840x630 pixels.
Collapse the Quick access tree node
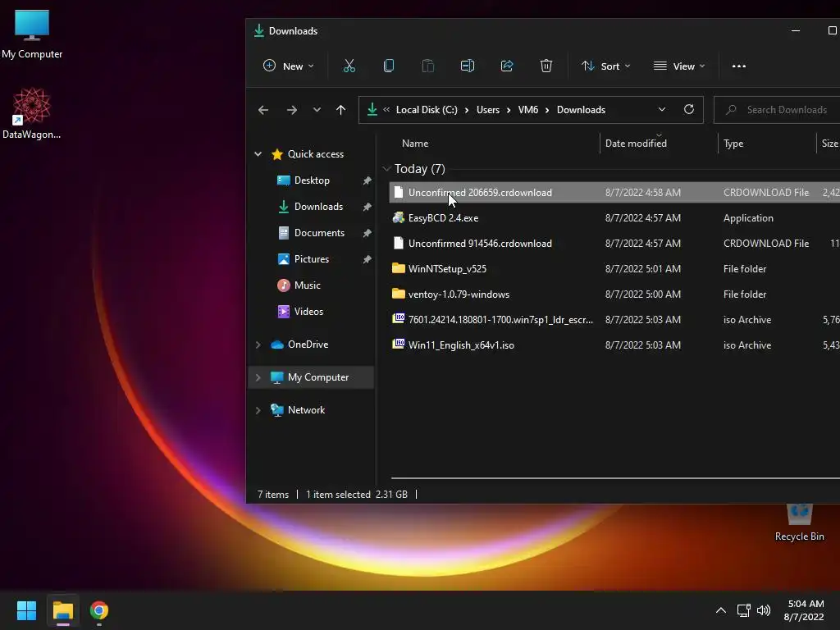(258, 154)
